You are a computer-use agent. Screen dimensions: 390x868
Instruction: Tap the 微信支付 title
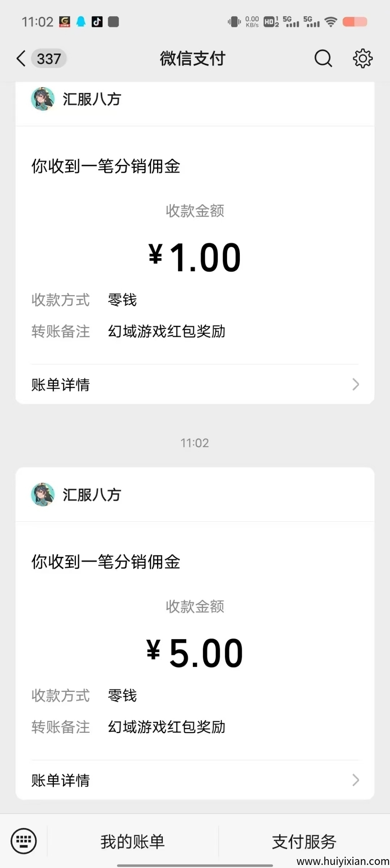click(x=192, y=59)
